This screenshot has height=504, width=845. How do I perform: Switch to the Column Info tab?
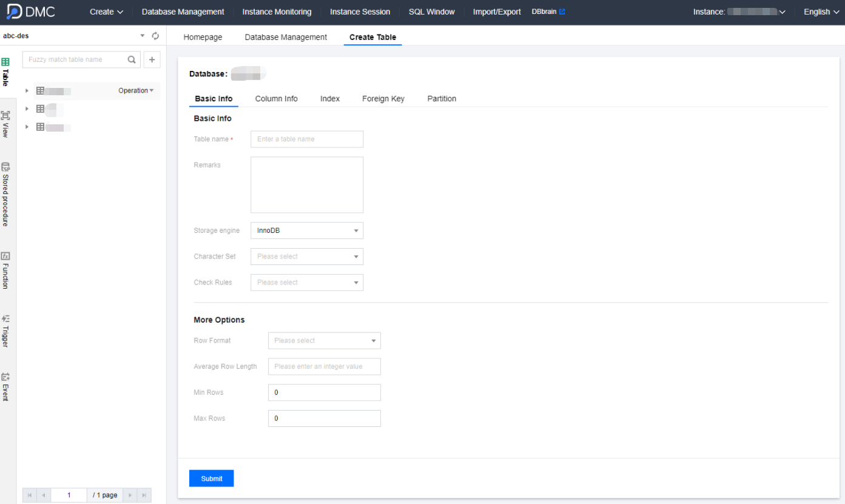[276, 99]
